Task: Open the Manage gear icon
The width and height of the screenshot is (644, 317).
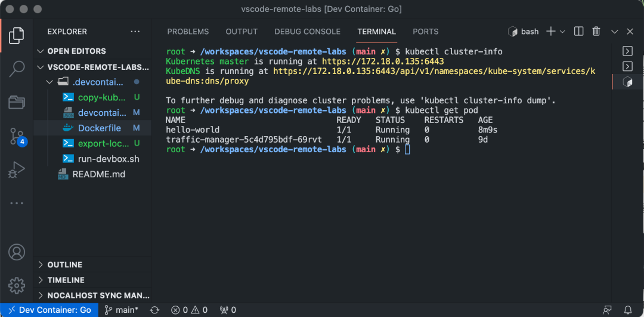Action: pos(17,285)
